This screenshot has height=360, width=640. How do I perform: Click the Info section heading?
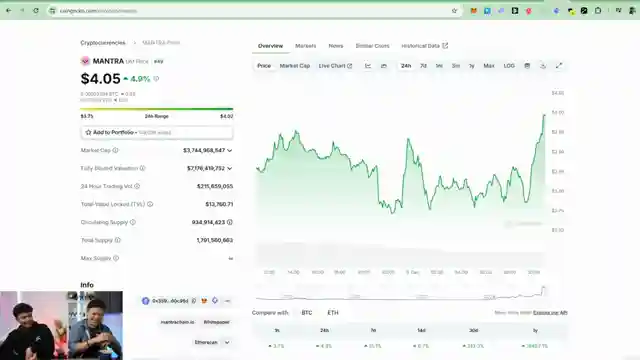tap(87, 285)
